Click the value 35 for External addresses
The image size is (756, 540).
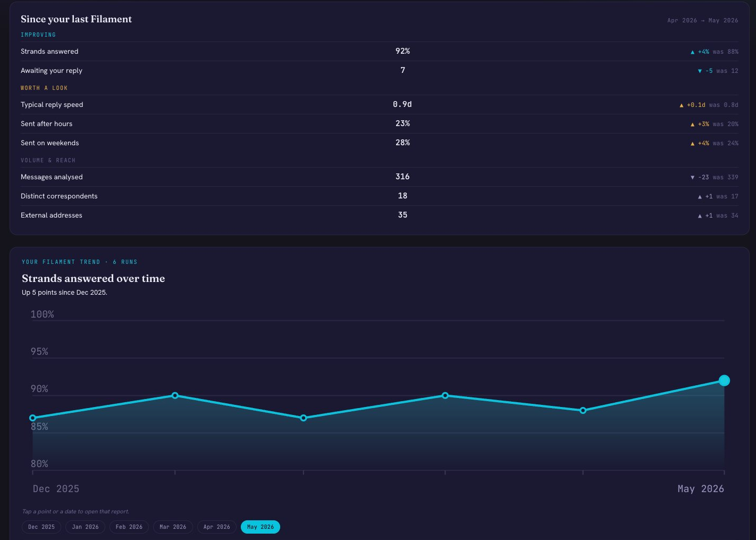click(x=402, y=215)
